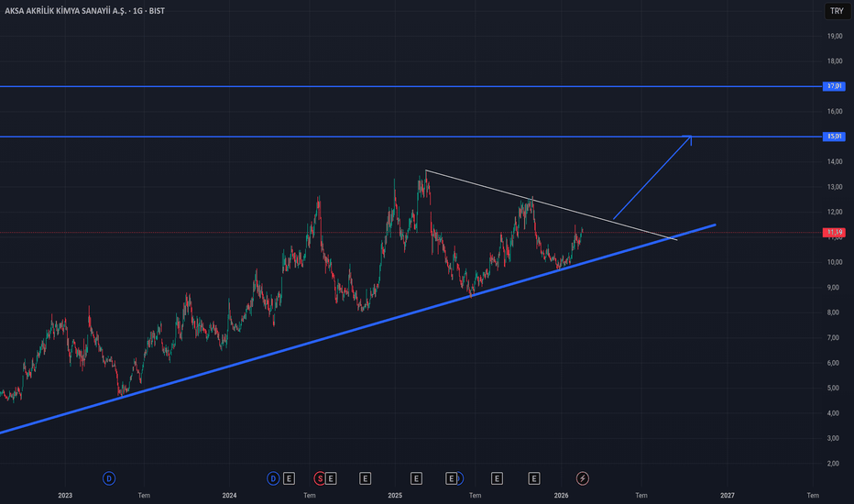The image size is (854, 504).
Task: Click the 3,00 price axis label
Action: click(835, 438)
